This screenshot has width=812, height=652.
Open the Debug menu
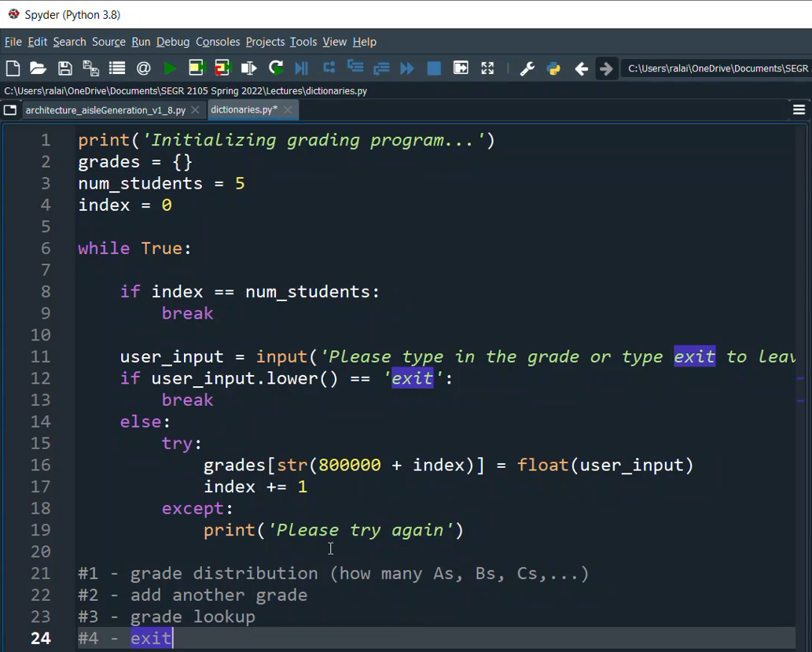point(173,42)
